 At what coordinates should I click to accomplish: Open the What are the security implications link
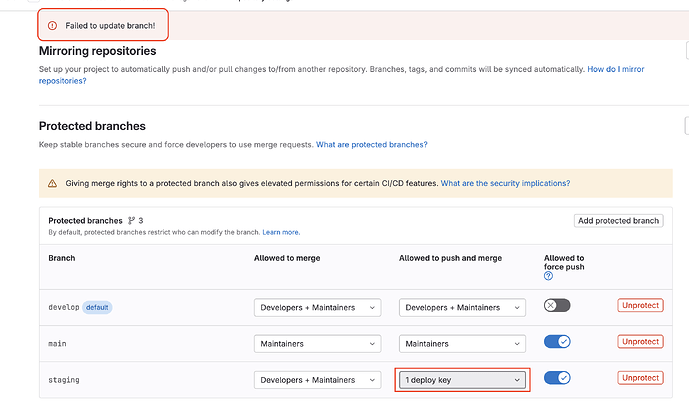point(505,183)
